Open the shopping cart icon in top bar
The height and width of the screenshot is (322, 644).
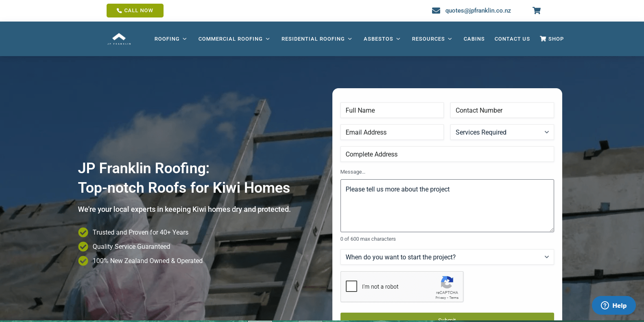tap(537, 11)
